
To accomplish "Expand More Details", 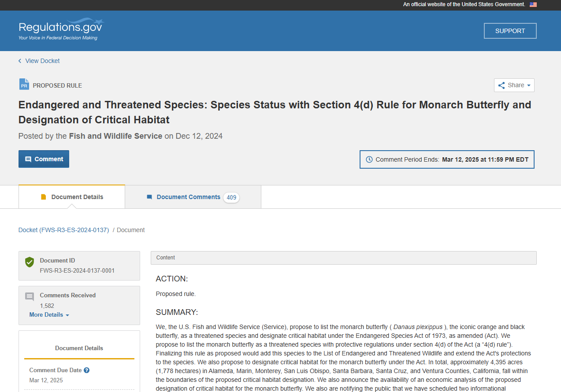I will tap(49, 315).
